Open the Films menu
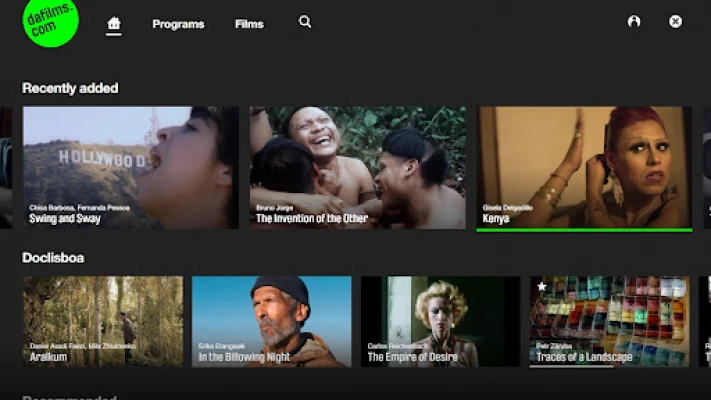This screenshot has width=711, height=400. (x=249, y=24)
